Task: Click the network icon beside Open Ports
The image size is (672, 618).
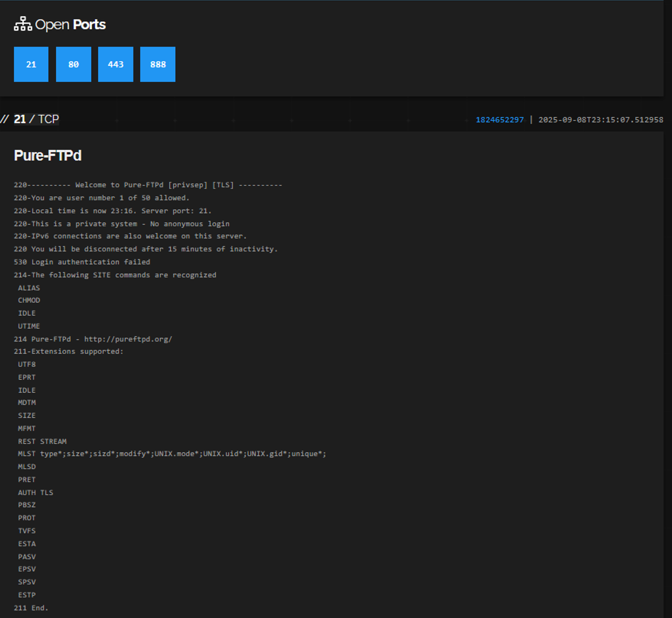Action: [x=23, y=24]
